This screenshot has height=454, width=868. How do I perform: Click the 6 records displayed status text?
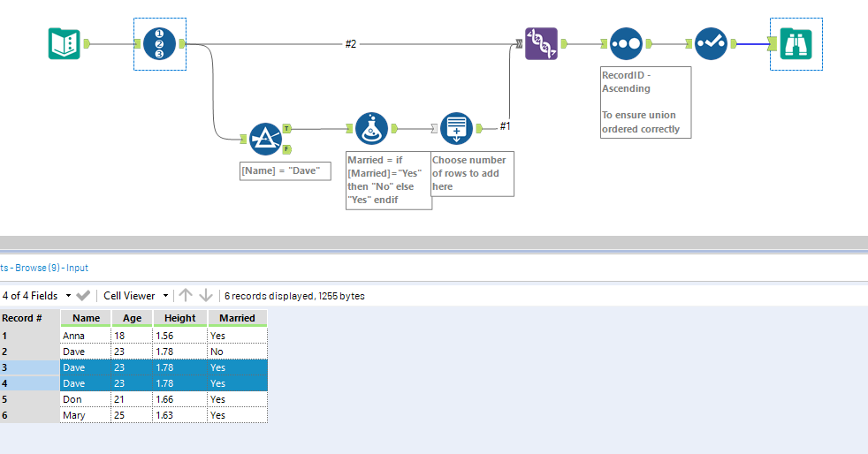(x=294, y=296)
